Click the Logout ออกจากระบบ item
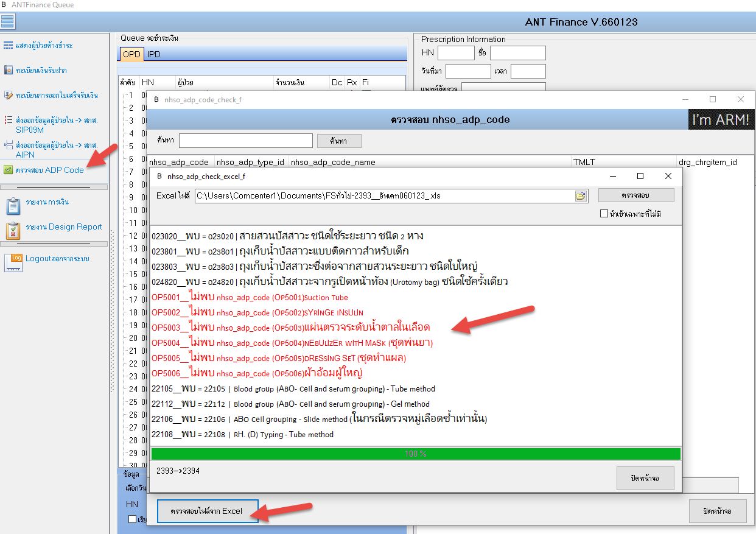Viewport: 756px width, 534px height. [x=47, y=261]
